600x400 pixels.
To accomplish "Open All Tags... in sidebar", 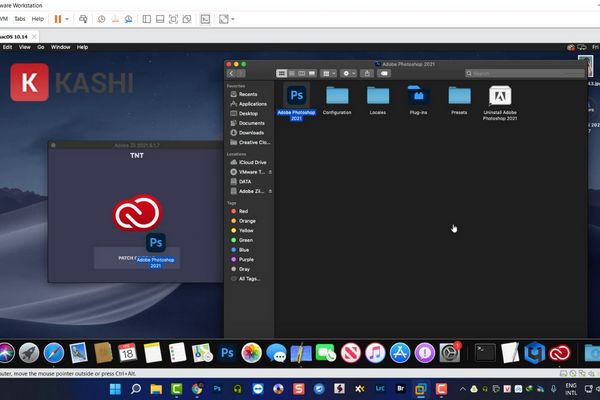I will [249, 279].
